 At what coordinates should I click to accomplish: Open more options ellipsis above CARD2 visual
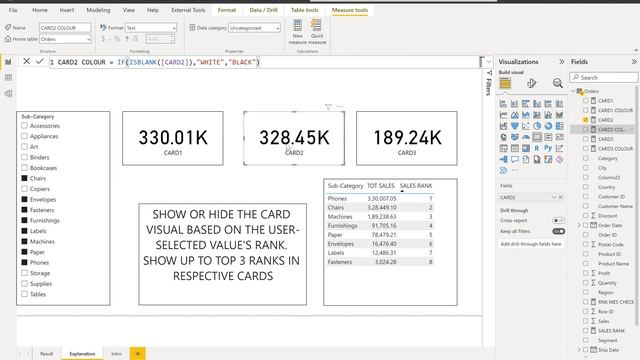(x=340, y=107)
